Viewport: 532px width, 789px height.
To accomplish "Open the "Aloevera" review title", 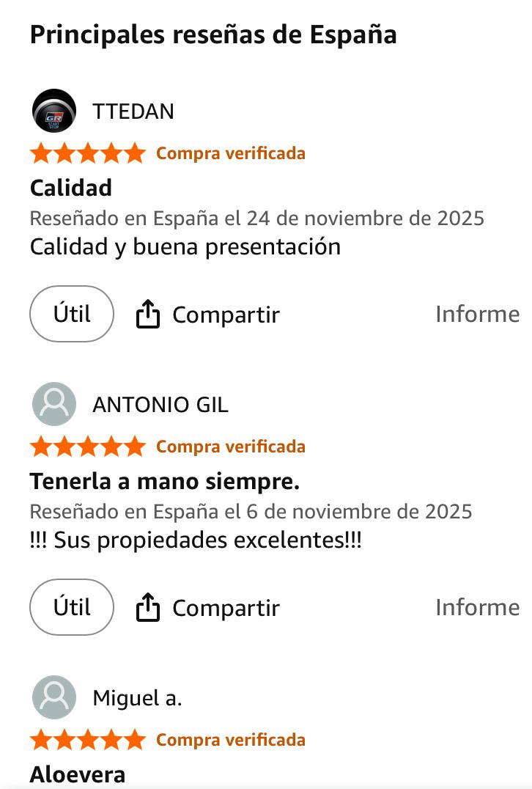I will click(x=78, y=774).
